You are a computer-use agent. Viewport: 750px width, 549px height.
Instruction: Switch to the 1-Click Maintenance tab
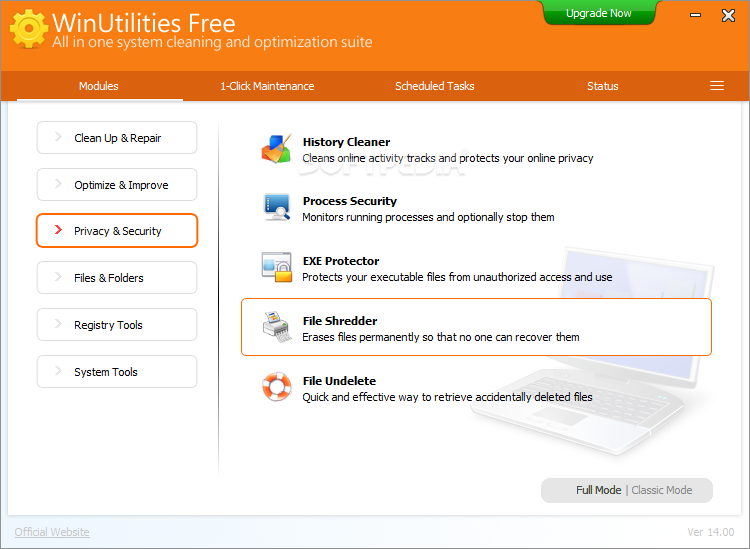pos(267,86)
